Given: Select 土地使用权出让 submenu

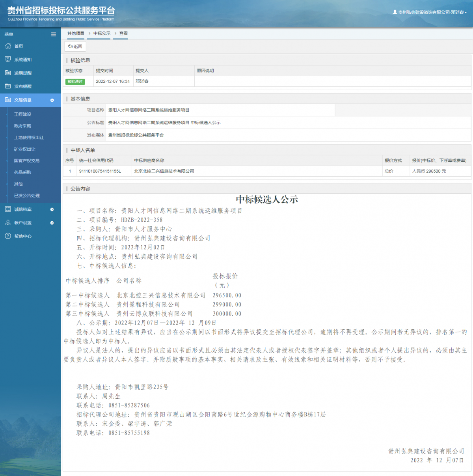Looking at the screenshot, I should (x=29, y=138).
